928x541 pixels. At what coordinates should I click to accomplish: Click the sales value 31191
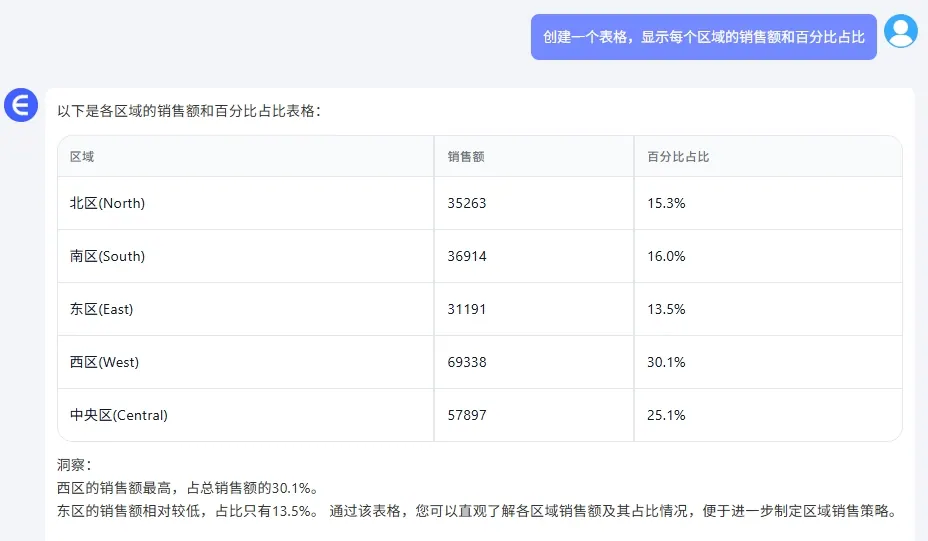click(466, 309)
